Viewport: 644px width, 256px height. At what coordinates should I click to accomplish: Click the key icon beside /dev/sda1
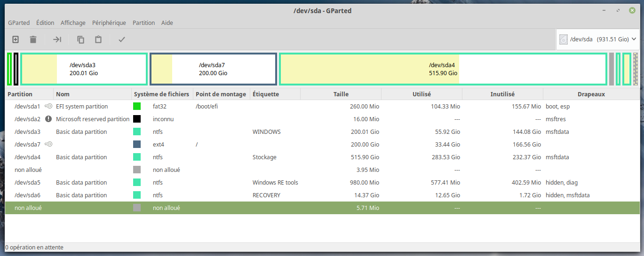(x=48, y=107)
